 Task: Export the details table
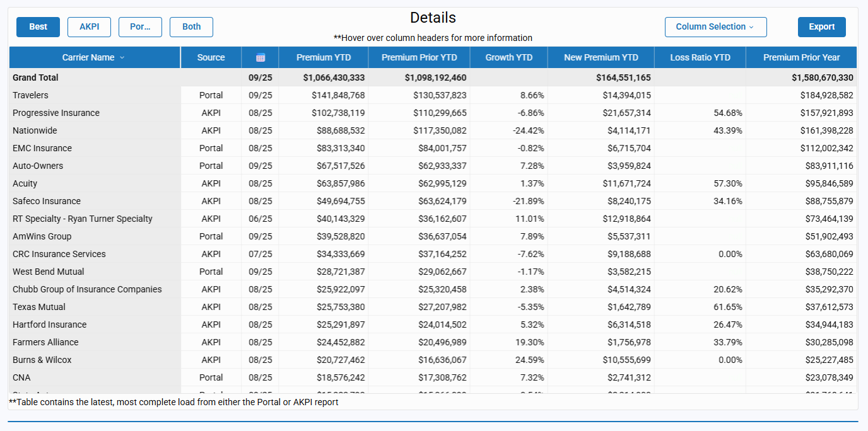point(821,27)
